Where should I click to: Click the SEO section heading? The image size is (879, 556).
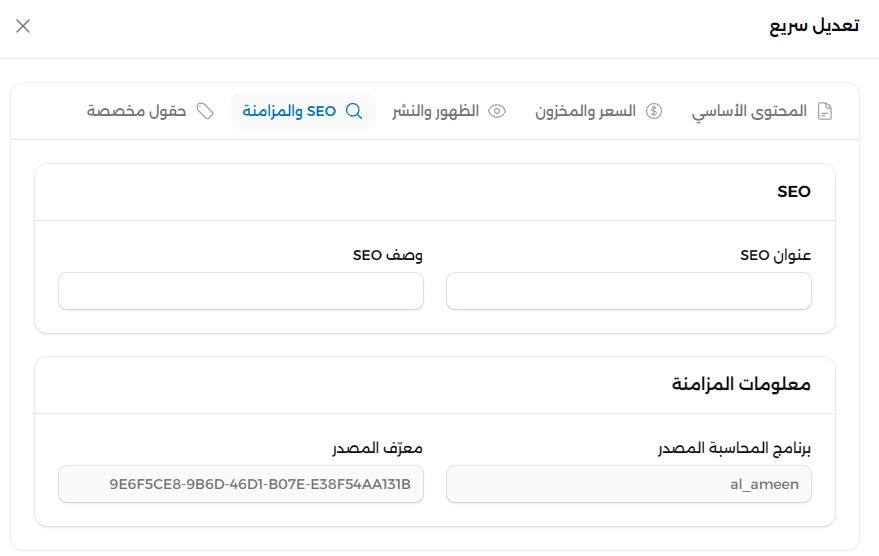[794, 192]
